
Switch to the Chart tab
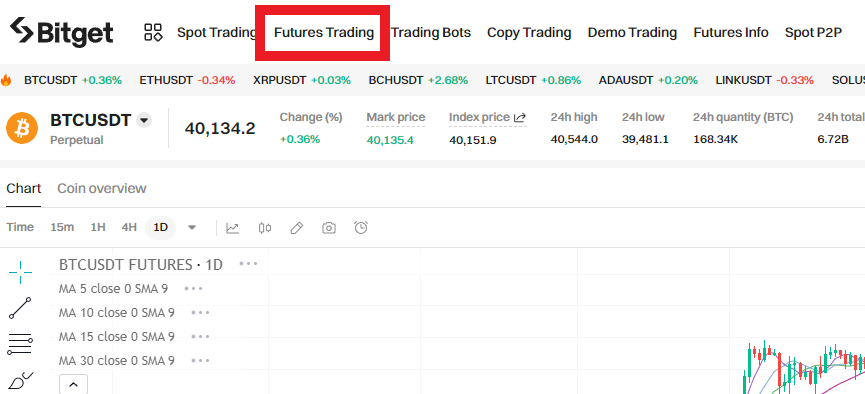[24, 189]
